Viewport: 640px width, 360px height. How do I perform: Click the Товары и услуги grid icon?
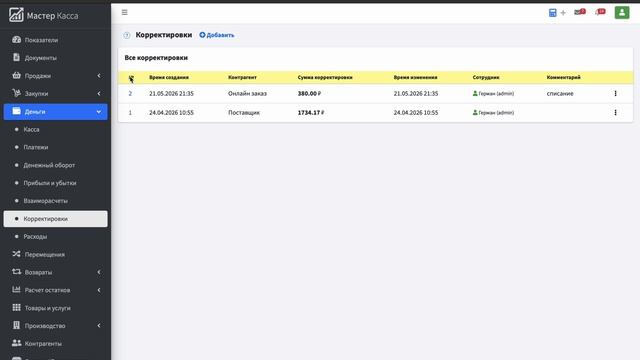(16, 307)
